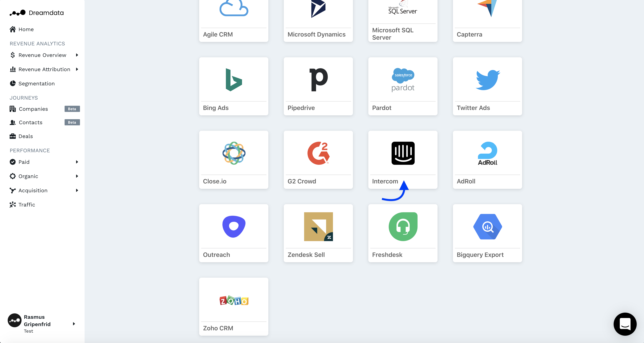Click the Twitter bird logo
Screen dimensions: 644x343
click(488, 80)
